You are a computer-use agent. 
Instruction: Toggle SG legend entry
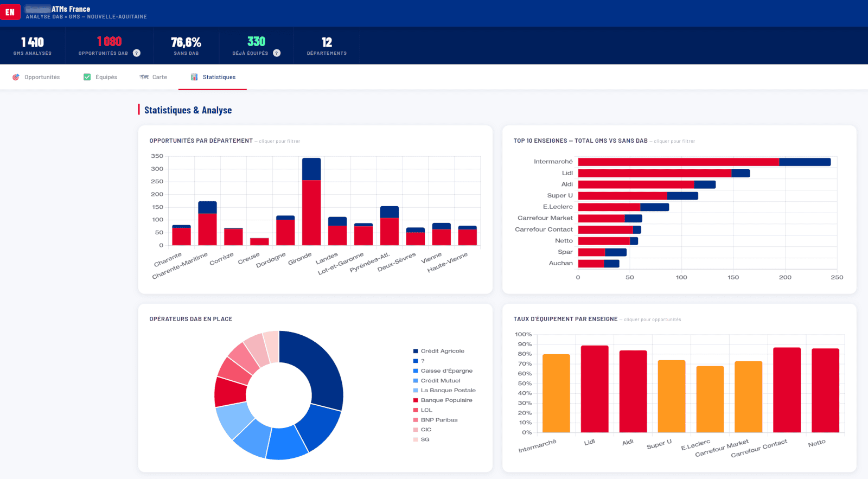point(422,439)
